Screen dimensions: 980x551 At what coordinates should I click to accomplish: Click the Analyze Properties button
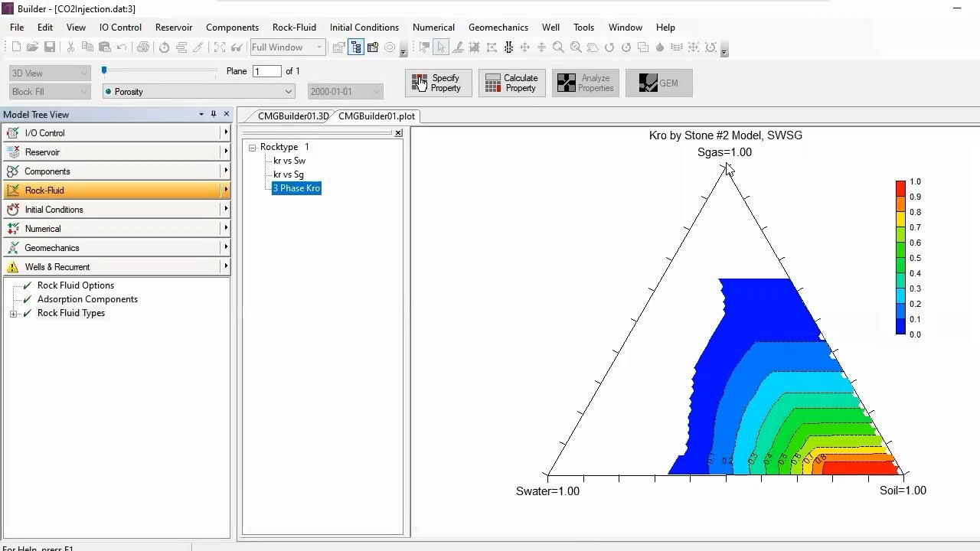click(586, 83)
